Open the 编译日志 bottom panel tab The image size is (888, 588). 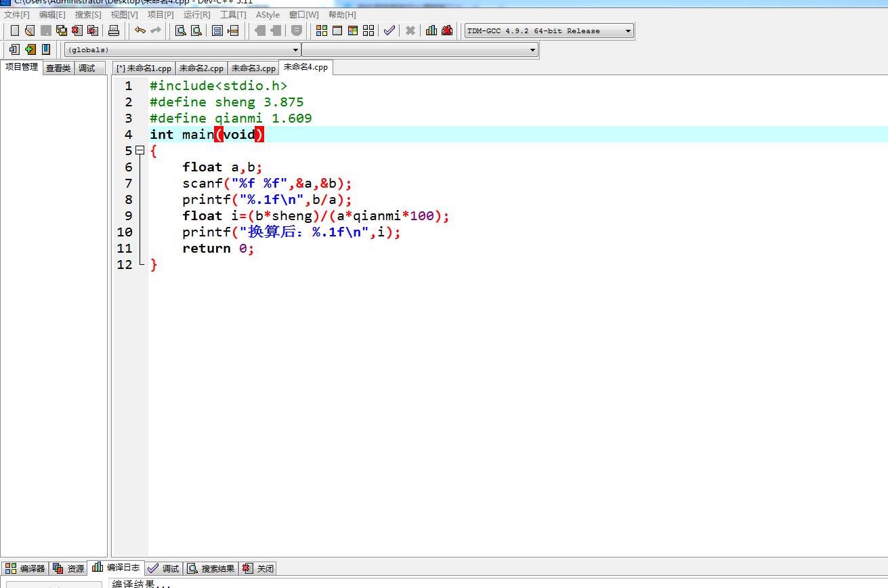(116, 568)
